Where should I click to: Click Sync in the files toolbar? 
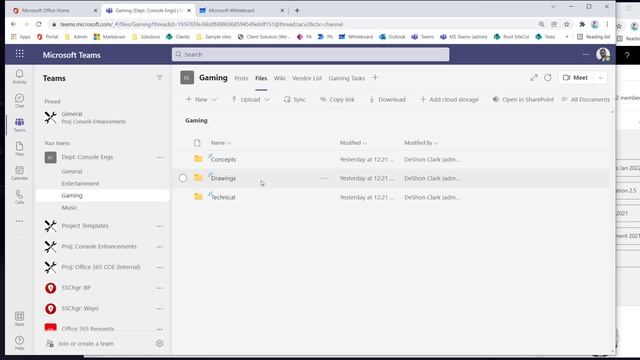[295, 99]
